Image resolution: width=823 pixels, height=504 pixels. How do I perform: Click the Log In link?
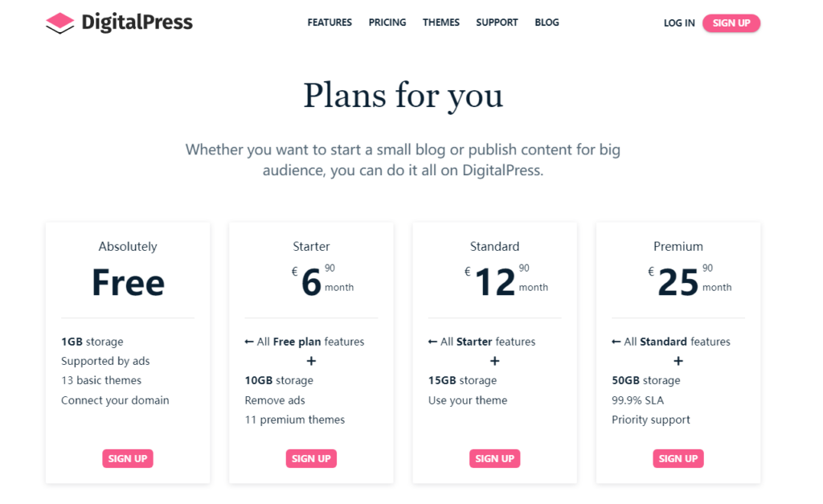[679, 23]
